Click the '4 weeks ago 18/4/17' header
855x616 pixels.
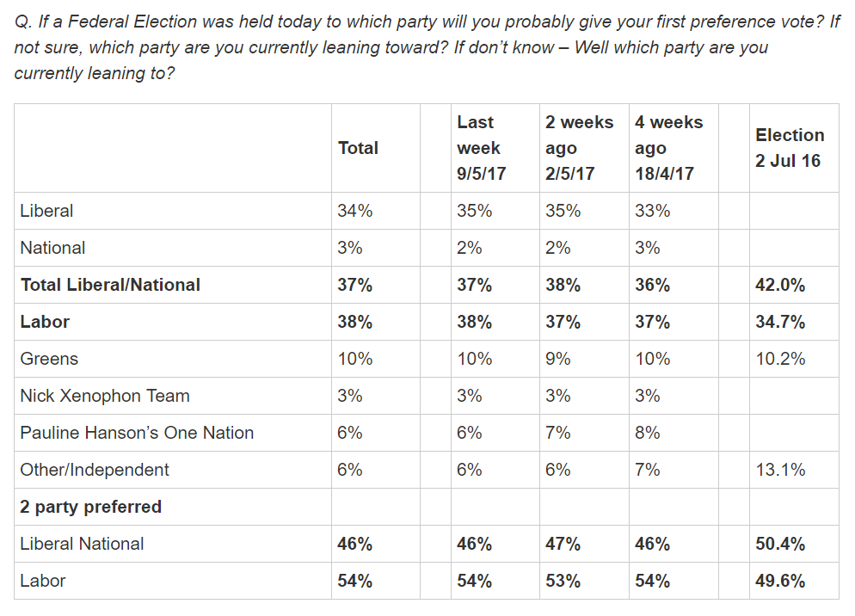coord(668,148)
